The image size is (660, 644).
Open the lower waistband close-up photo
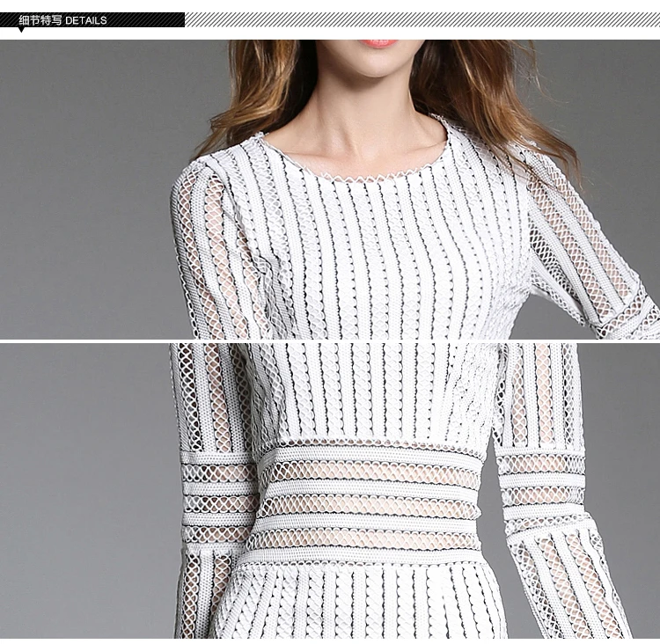(330, 491)
